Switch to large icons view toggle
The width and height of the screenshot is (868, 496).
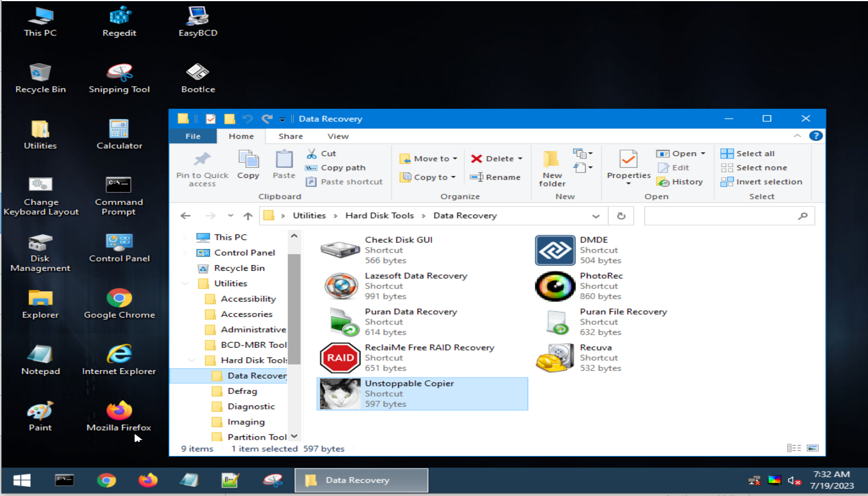tap(813, 448)
